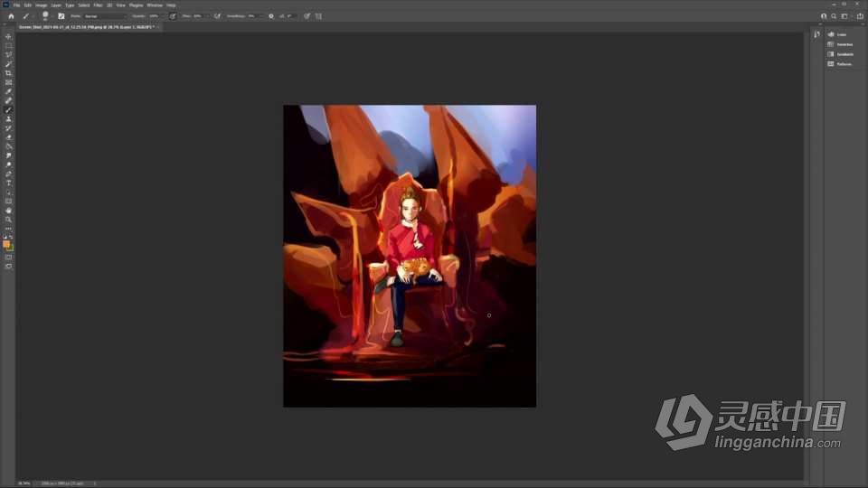Select the Brush tool in toolbar
Screen dimensions: 868x488
tap(8, 109)
